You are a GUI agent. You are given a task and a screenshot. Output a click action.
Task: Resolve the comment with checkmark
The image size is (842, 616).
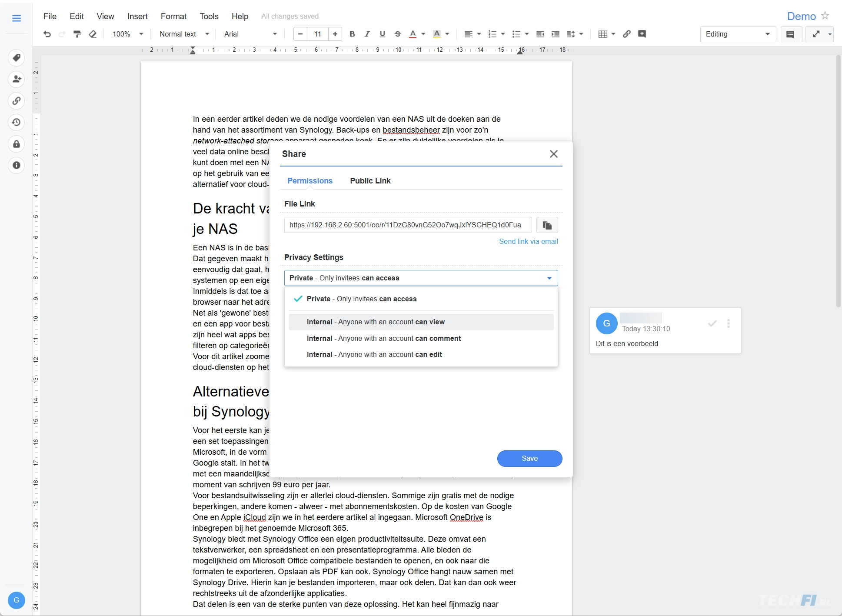712,323
